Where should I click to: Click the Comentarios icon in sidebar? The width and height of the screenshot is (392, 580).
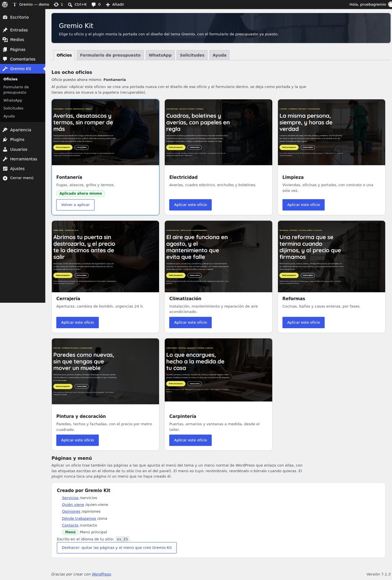click(x=5, y=59)
